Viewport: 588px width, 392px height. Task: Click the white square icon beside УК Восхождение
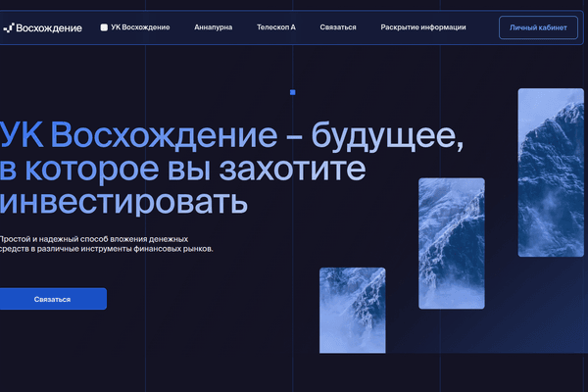(x=104, y=27)
